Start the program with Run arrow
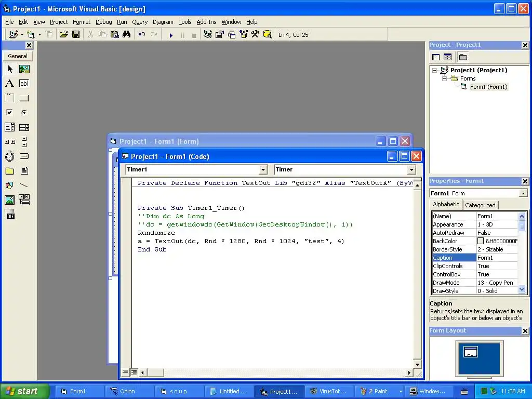 (171, 35)
